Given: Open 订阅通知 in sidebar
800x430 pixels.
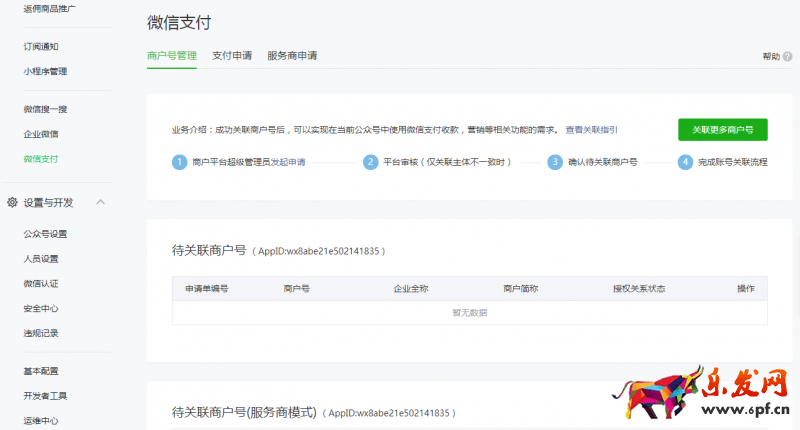Looking at the screenshot, I should [41, 46].
